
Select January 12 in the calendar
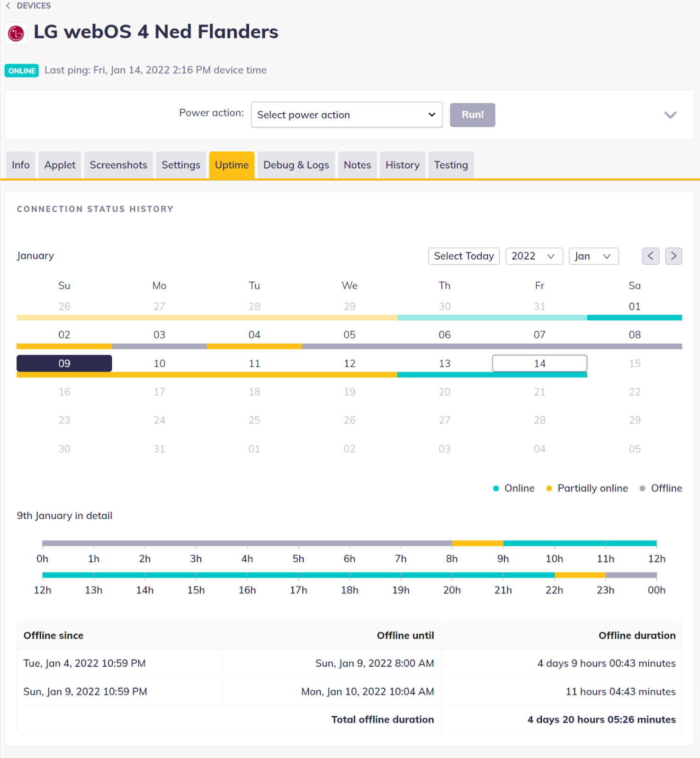point(350,363)
